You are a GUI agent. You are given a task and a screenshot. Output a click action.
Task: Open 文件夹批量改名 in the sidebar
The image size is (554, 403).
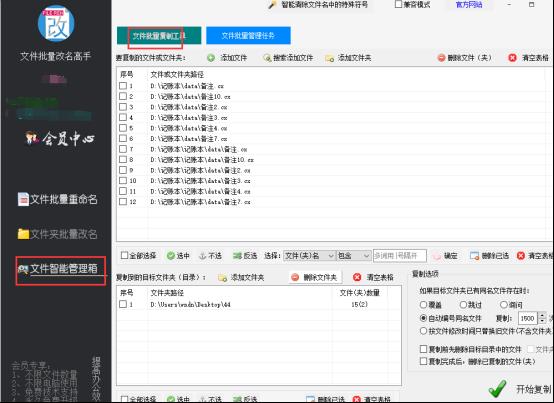pos(58,234)
